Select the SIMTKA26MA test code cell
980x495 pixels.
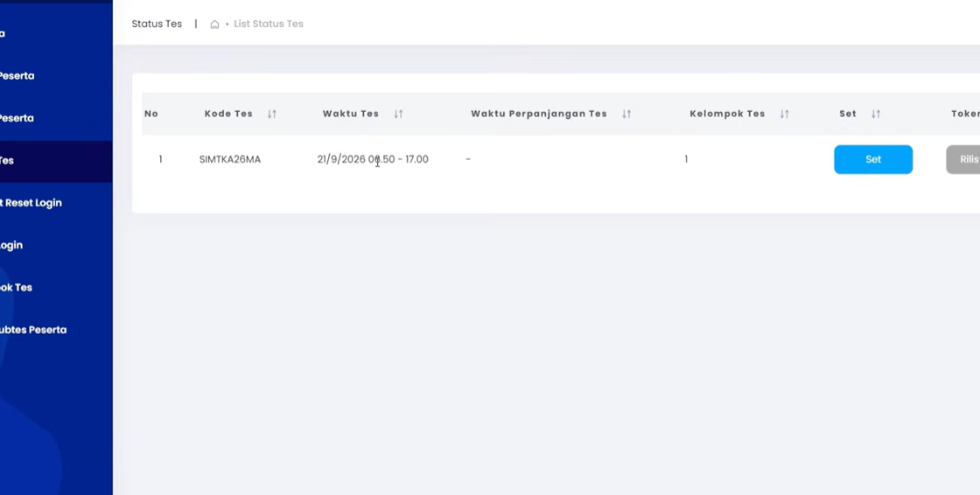(230, 159)
